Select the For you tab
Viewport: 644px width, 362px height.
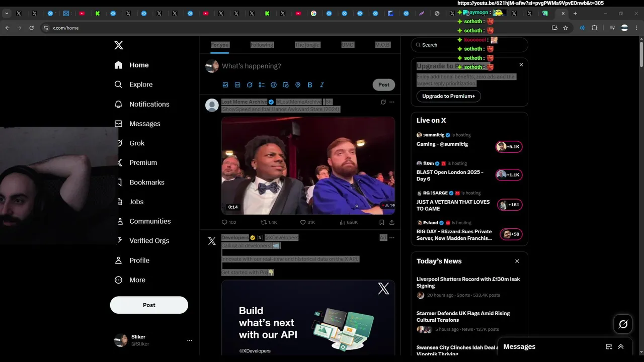pos(219,45)
